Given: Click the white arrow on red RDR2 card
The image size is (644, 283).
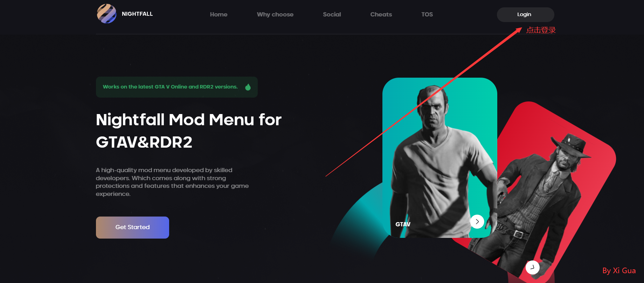Looking at the screenshot, I should [532, 268].
